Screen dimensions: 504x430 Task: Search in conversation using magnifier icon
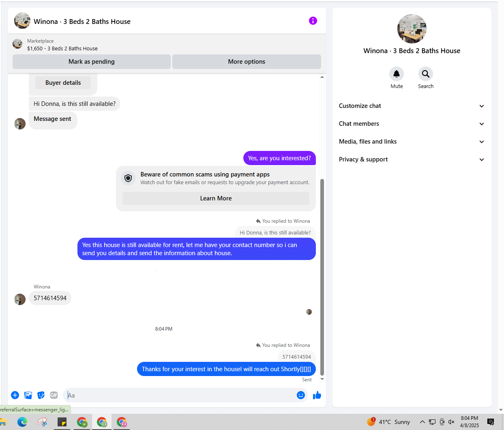coord(425,74)
